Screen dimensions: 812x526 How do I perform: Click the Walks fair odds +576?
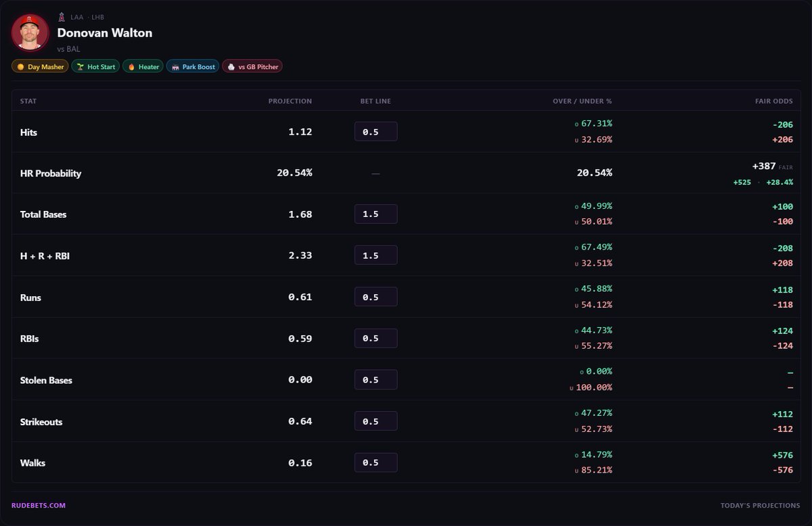pyautogui.click(x=783, y=455)
